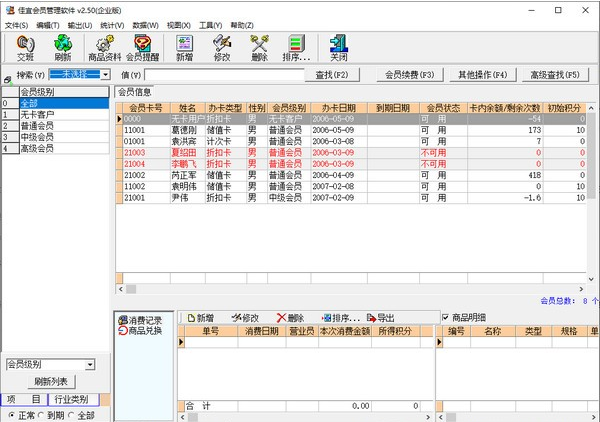The height and width of the screenshot is (422, 600).
Task: Open 会员提醒 member reminder
Action: tap(143, 47)
